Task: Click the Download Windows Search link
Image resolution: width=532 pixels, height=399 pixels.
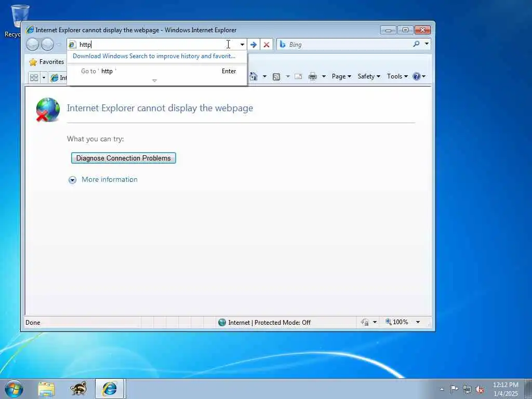Action: tap(154, 56)
